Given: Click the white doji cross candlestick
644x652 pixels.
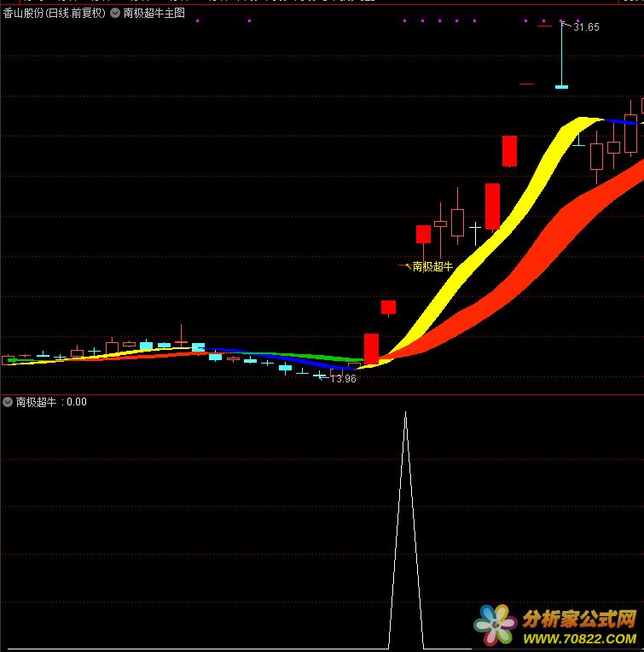Looking at the screenshot, I should pyautogui.click(x=475, y=228).
